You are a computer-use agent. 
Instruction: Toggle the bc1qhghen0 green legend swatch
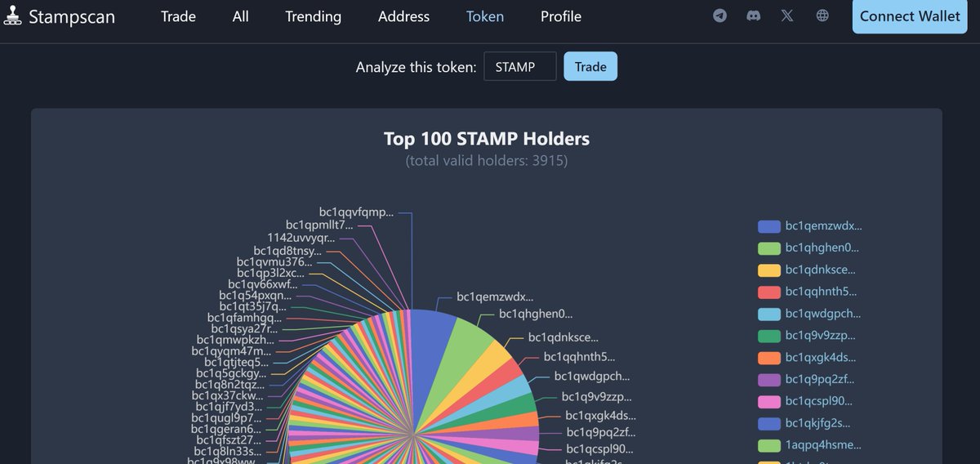769,248
